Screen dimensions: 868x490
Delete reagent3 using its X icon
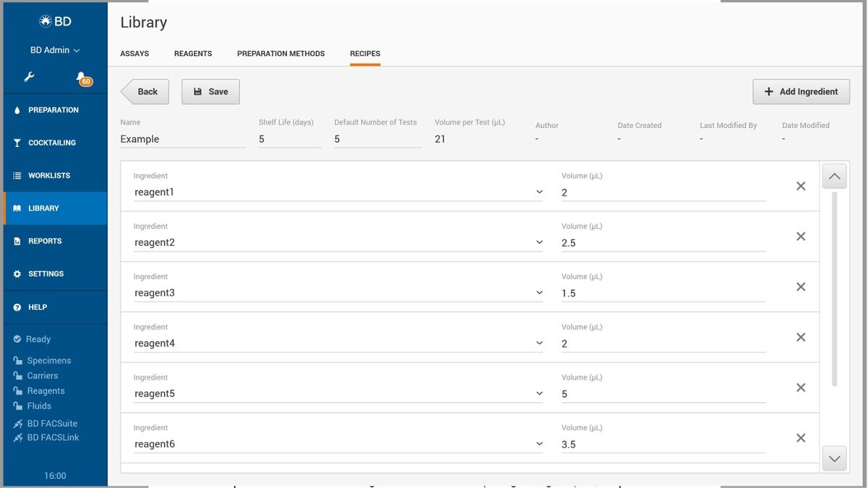click(x=800, y=287)
